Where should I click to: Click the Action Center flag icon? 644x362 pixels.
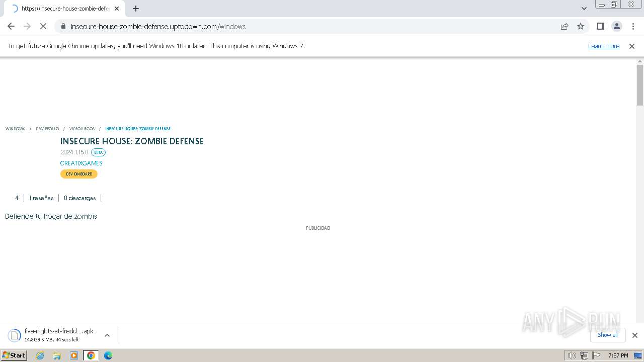(596, 355)
